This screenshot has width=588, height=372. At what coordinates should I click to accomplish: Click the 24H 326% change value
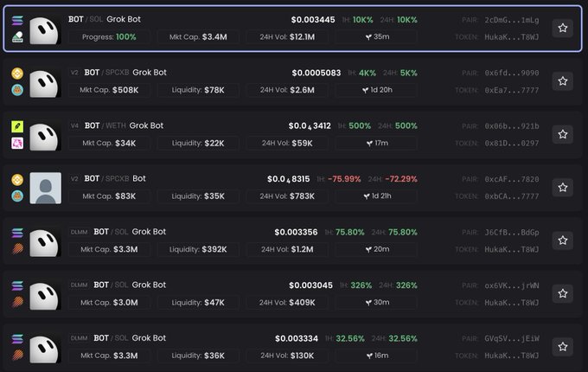(x=406, y=285)
